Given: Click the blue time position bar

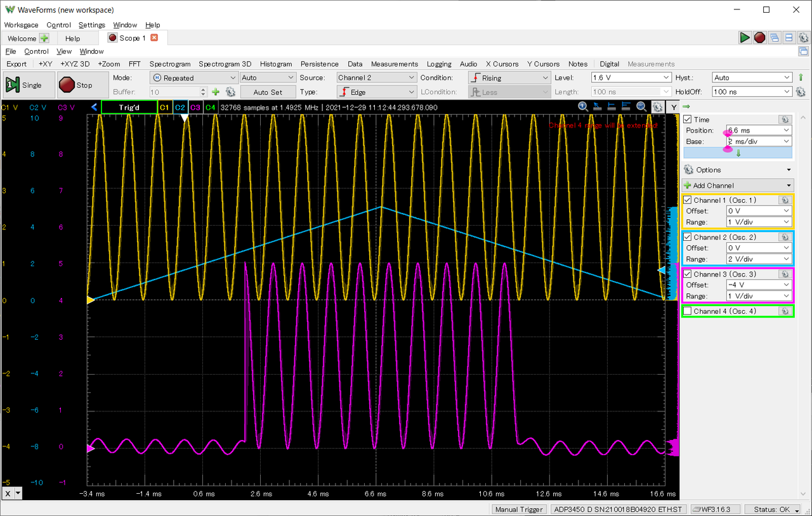Looking at the screenshot, I should (737, 153).
